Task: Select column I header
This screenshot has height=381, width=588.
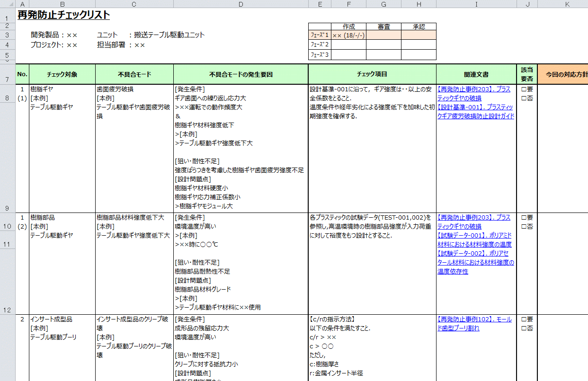Action: click(x=476, y=4)
